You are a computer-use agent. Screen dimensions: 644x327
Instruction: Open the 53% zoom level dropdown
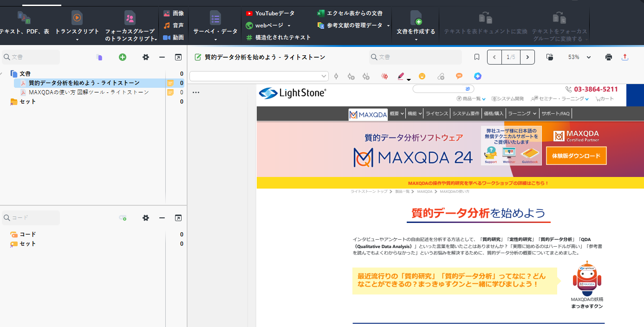pyautogui.click(x=579, y=57)
